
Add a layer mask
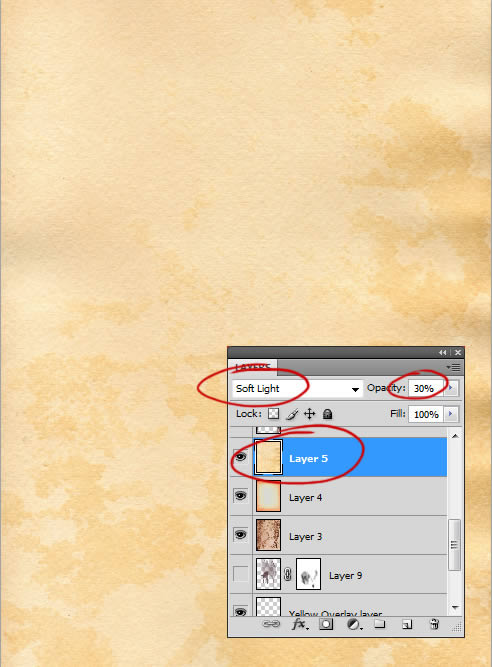326,624
